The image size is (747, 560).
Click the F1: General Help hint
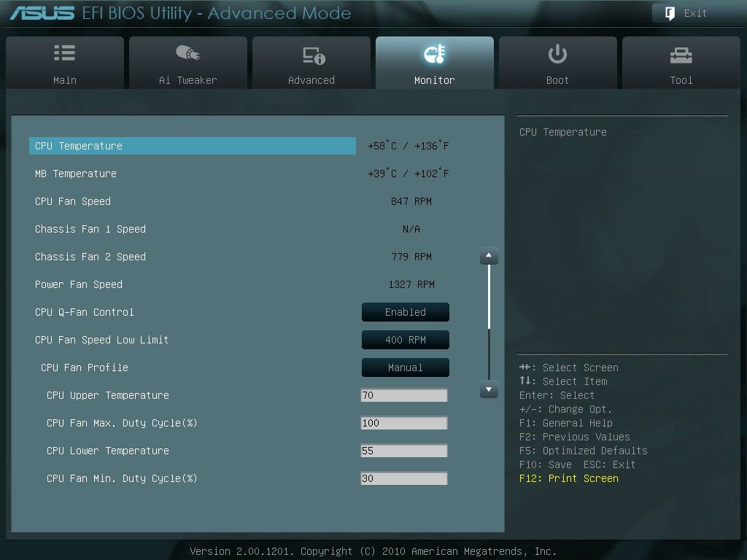point(566,424)
